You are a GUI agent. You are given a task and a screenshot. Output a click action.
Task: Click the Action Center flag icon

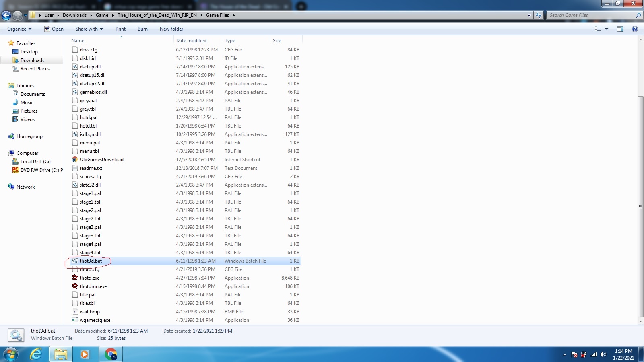(x=574, y=354)
